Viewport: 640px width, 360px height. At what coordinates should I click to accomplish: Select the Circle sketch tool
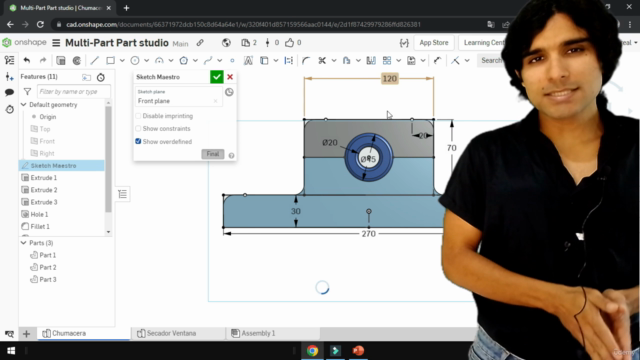(135, 60)
